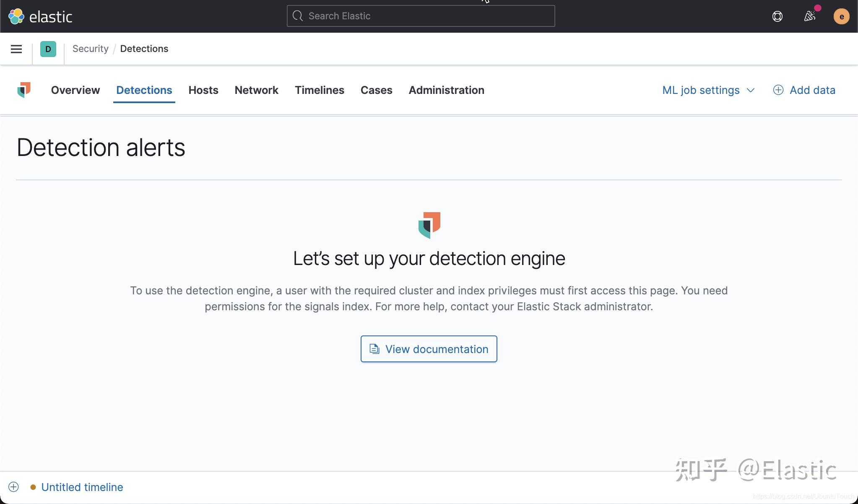Click the Search Elastic input field
Screen dimensions: 858x504
(x=420, y=16)
